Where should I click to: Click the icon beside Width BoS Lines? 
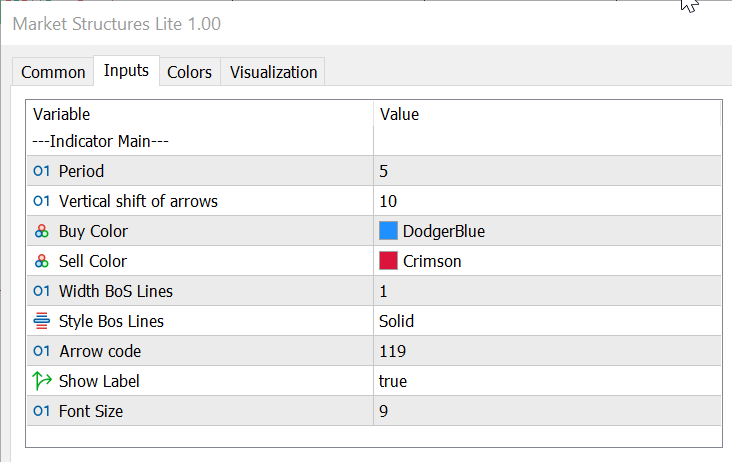coord(42,291)
